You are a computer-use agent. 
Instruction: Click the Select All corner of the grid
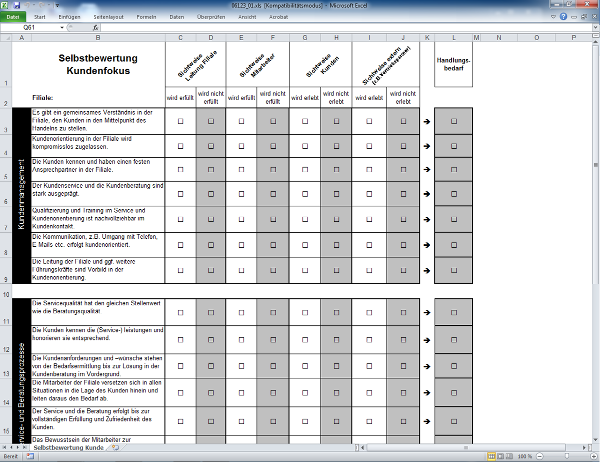point(5,38)
